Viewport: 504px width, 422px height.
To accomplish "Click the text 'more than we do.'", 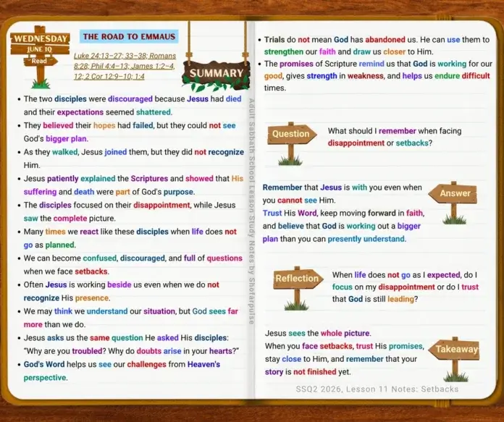I will 54,324.
